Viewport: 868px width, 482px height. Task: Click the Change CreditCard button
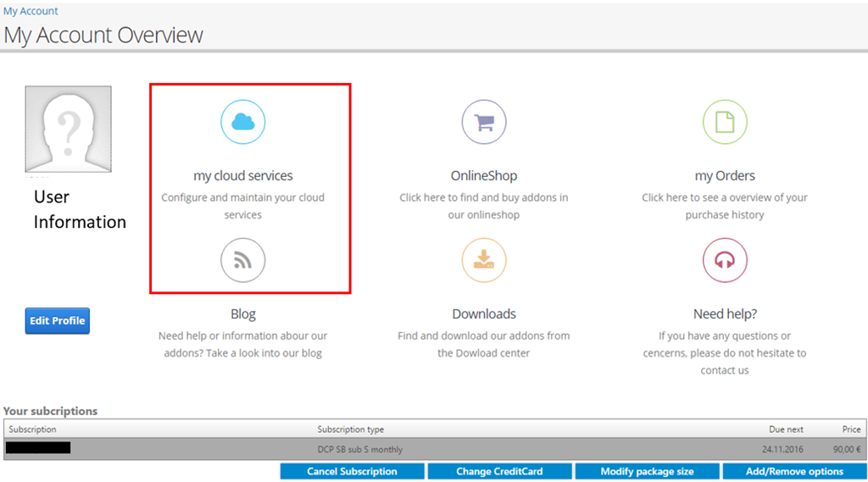click(499, 472)
